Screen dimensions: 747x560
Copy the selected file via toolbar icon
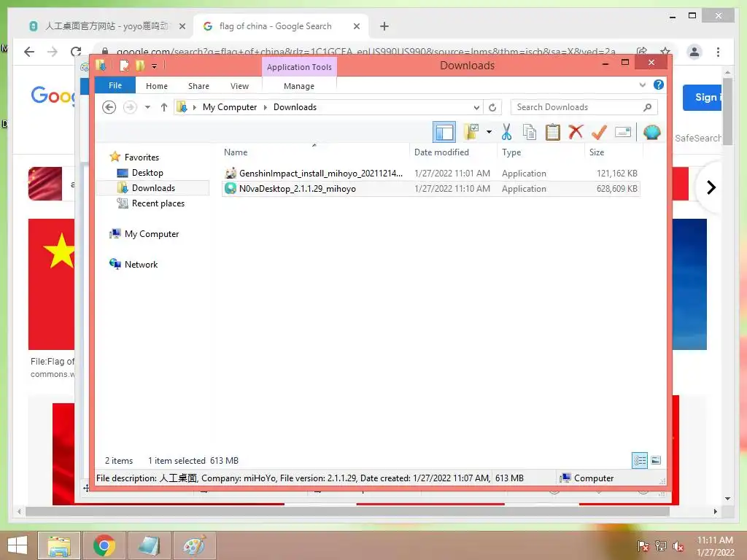[x=530, y=132]
